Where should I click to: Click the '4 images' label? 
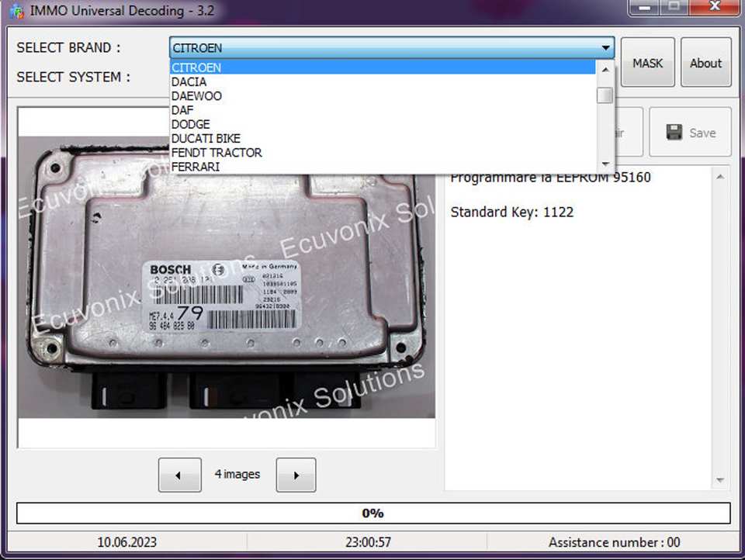click(237, 474)
